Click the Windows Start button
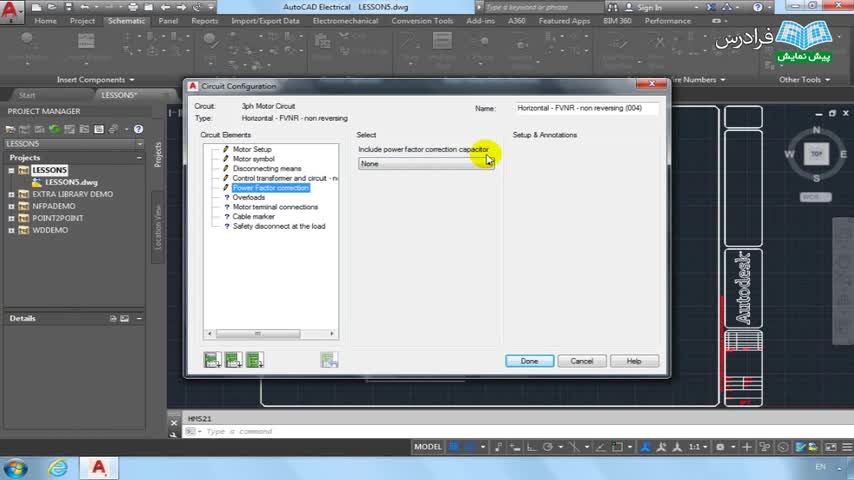 pos(15,469)
